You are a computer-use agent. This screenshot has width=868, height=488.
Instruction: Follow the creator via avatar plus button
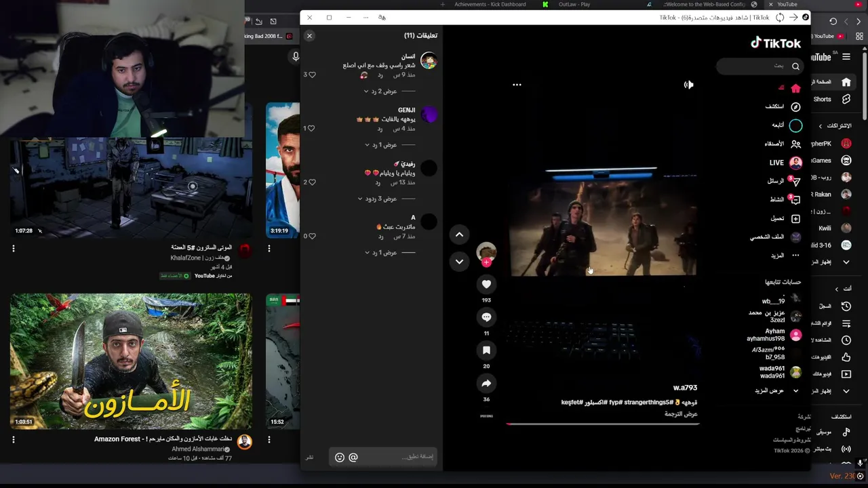tap(486, 262)
